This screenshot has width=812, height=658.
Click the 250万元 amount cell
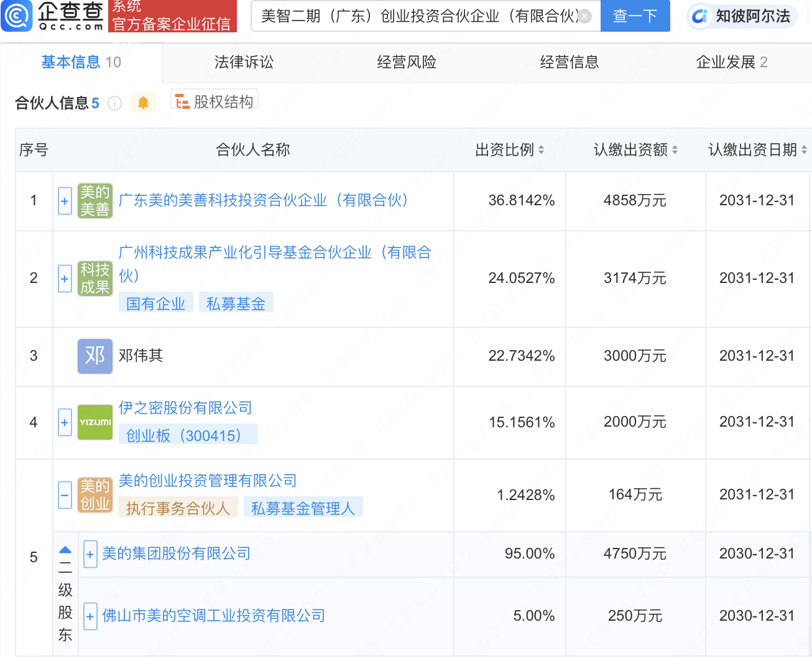tap(635, 616)
